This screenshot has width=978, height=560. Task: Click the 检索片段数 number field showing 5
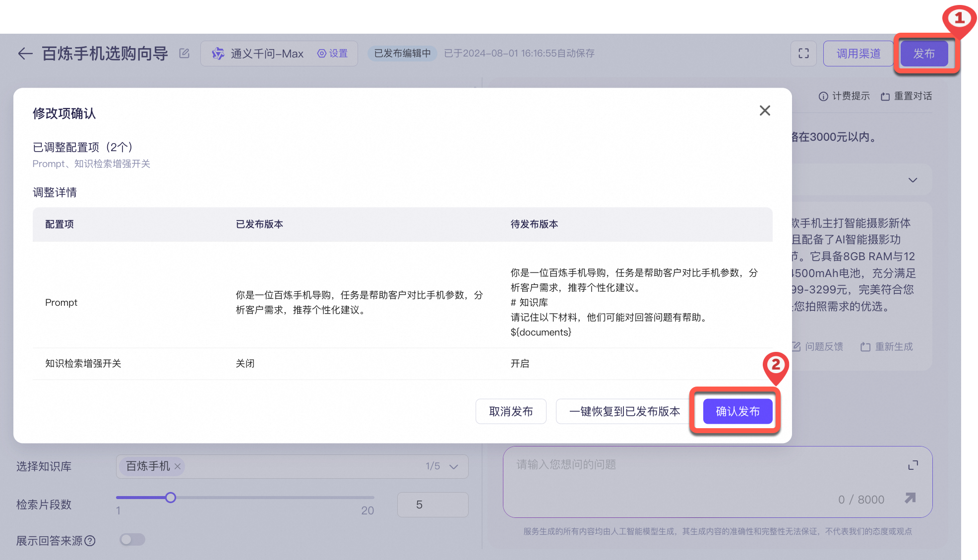tap(432, 504)
